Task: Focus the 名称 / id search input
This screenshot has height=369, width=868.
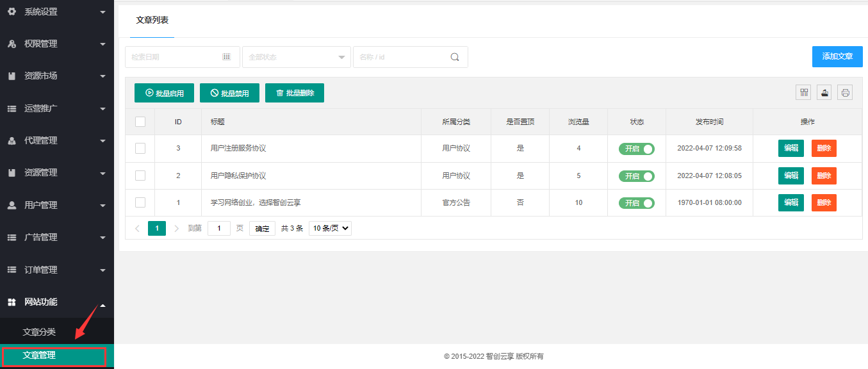Action: (411, 56)
